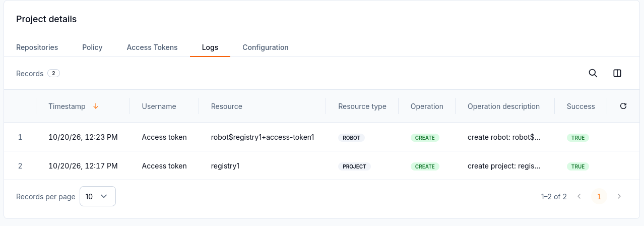This screenshot has width=644, height=226.
Task: Click the Username column header
Action: click(x=159, y=106)
